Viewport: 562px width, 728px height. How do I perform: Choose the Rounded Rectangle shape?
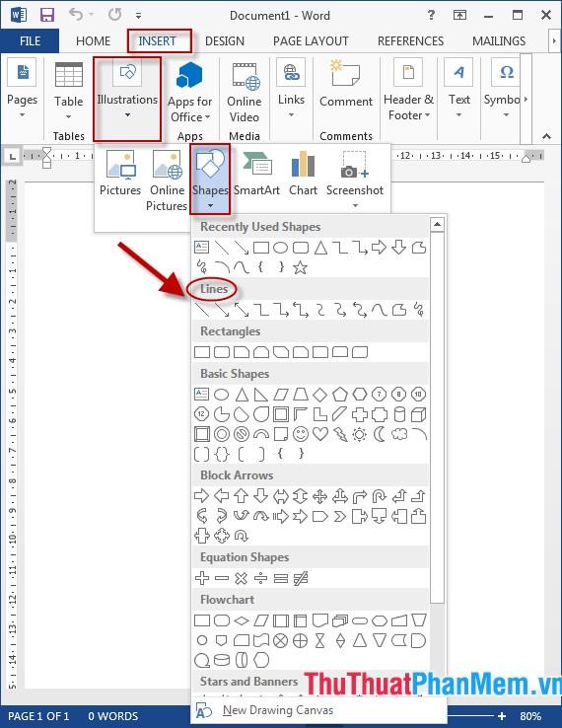[222, 352]
